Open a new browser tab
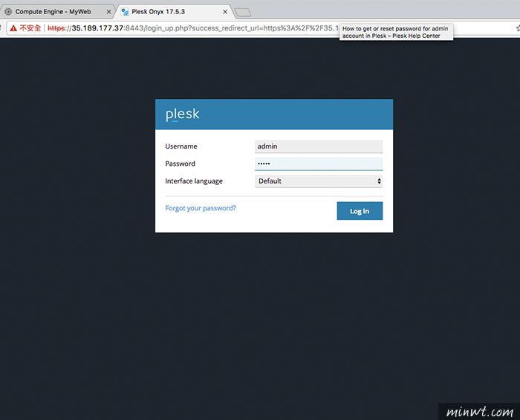520x420 pixels. tap(243, 13)
